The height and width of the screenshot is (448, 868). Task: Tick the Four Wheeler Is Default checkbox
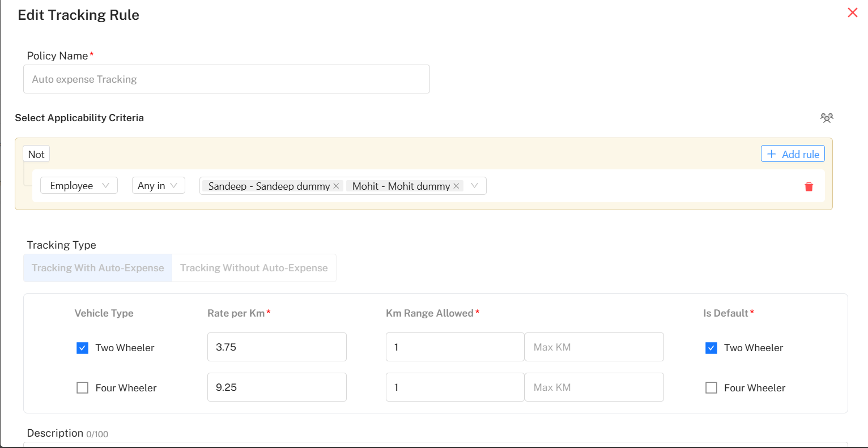click(x=711, y=388)
